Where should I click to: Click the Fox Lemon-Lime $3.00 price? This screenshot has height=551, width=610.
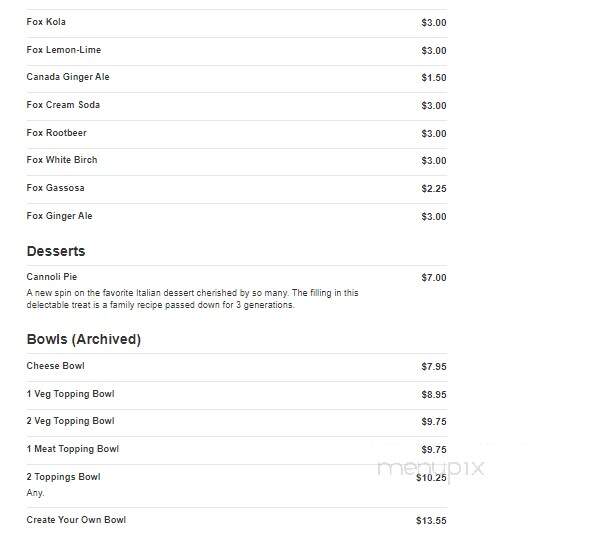(434, 51)
